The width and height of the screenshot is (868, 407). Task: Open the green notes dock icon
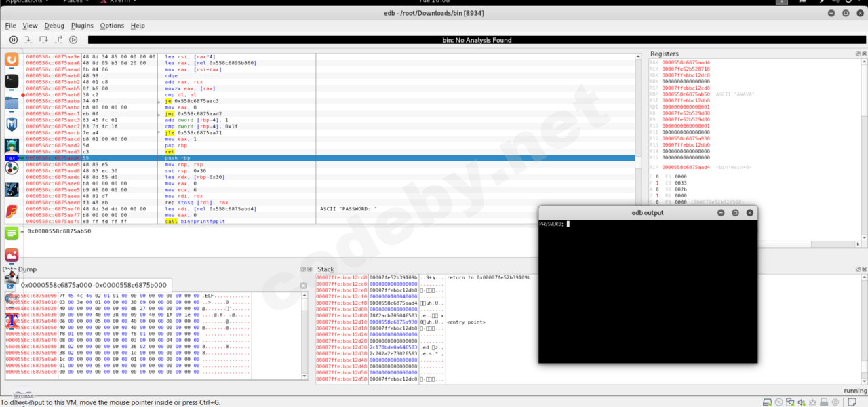point(12,233)
